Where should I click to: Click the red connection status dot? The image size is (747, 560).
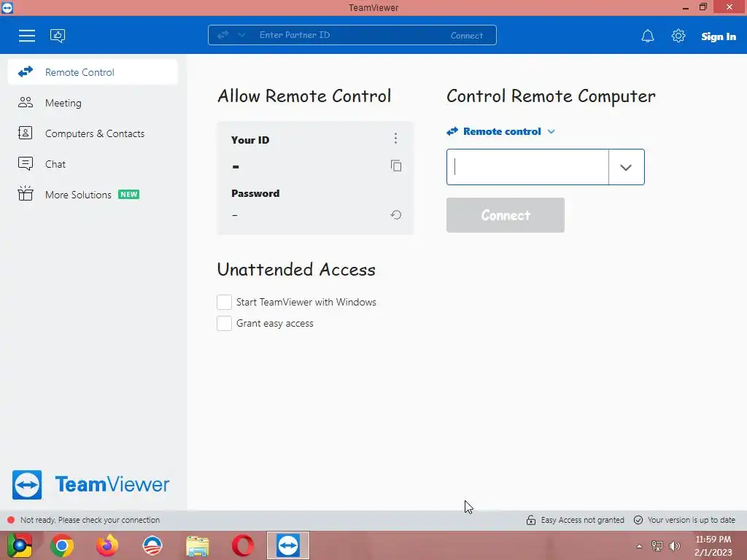click(11, 520)
